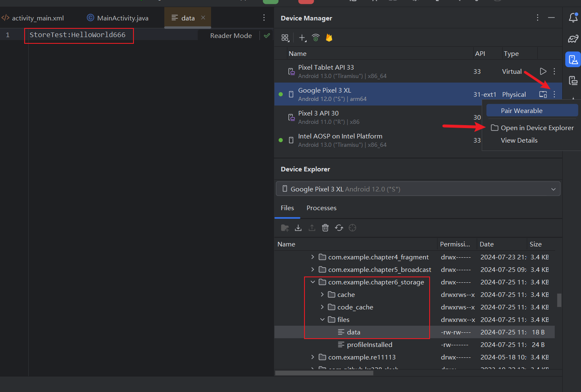Collapse the com.example.chapter6_storage folder
Screen dimensions: 581x392
pos(313,282)
